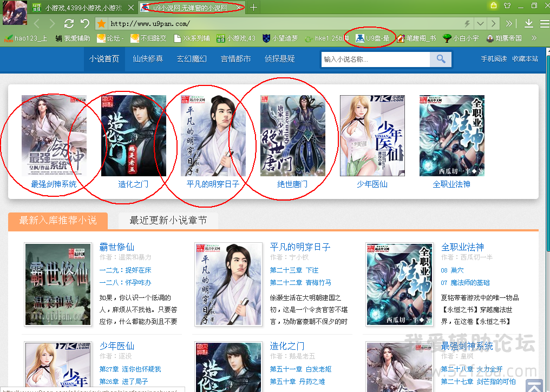
Task: Close the 小游戏,4399小游戏 tab
Action: [x=131, y=8]
